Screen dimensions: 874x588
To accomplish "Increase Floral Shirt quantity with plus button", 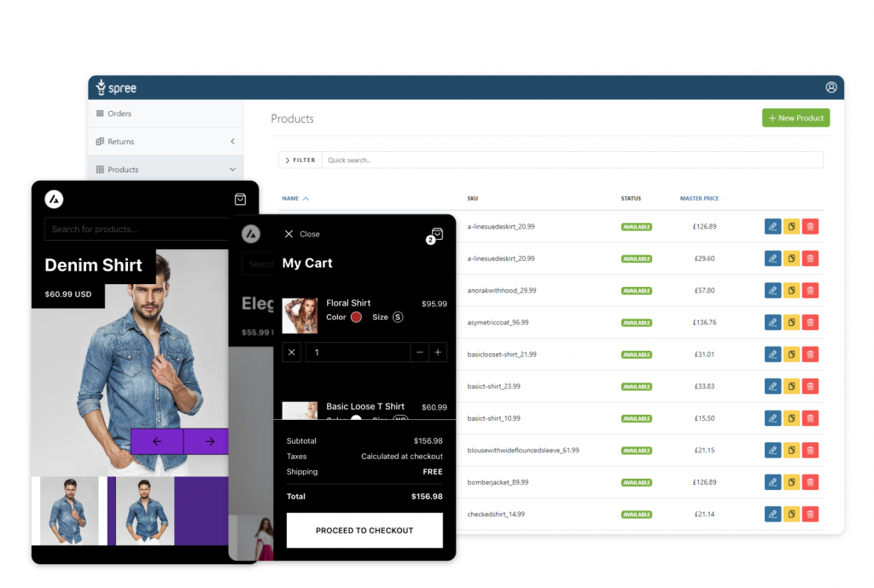I will tap(438, 352).
